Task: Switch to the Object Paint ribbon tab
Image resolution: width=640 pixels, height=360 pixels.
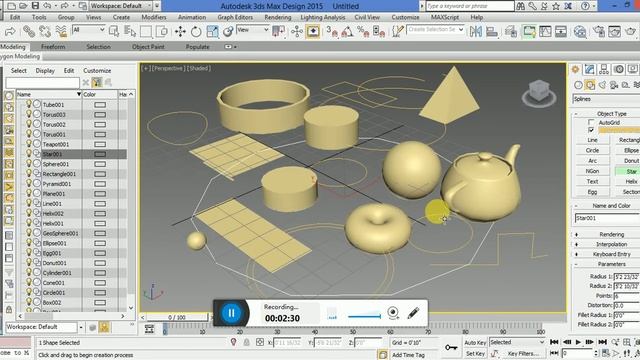Action: click(x=148, y=47)
